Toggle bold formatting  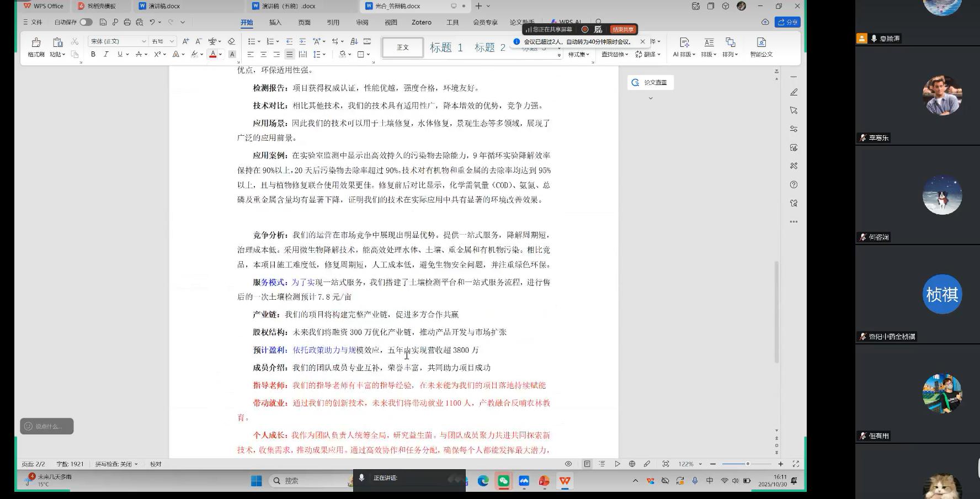[93, 54]
